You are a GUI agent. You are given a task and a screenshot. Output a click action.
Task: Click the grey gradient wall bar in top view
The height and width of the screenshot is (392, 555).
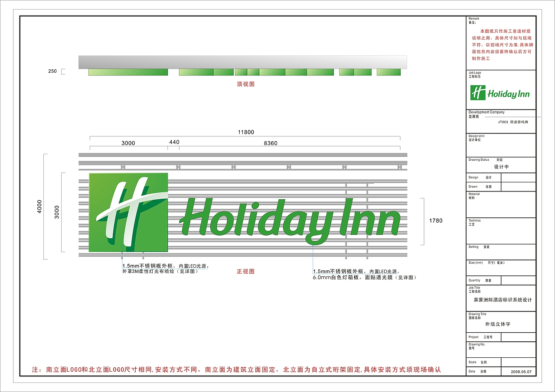(x=243, y=62)
